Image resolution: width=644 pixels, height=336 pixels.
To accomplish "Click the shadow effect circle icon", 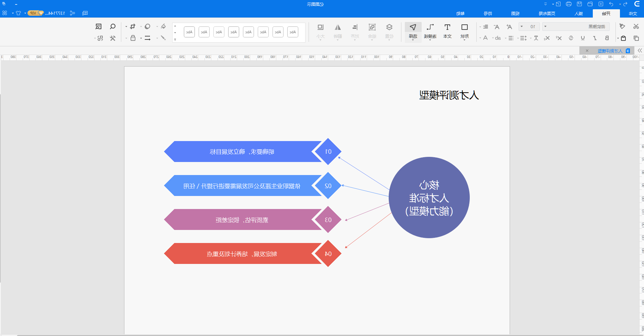I will coord(147,26).
